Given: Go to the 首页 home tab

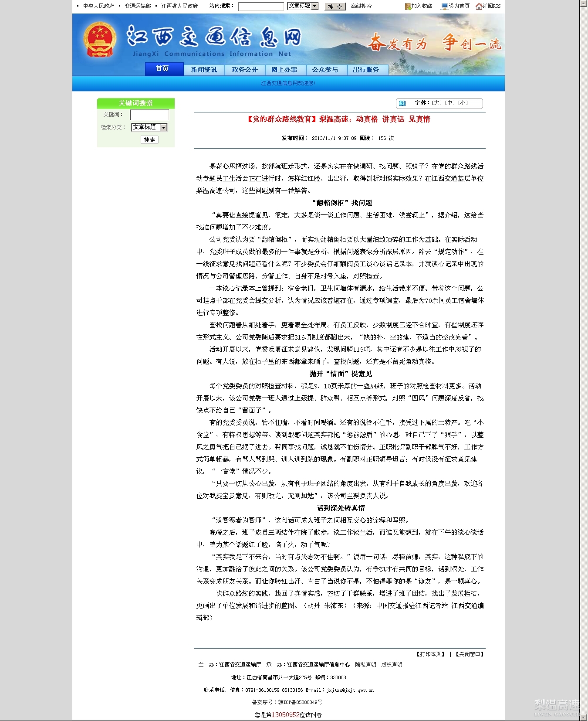Looking at the screenshot, I should (162, 69).
